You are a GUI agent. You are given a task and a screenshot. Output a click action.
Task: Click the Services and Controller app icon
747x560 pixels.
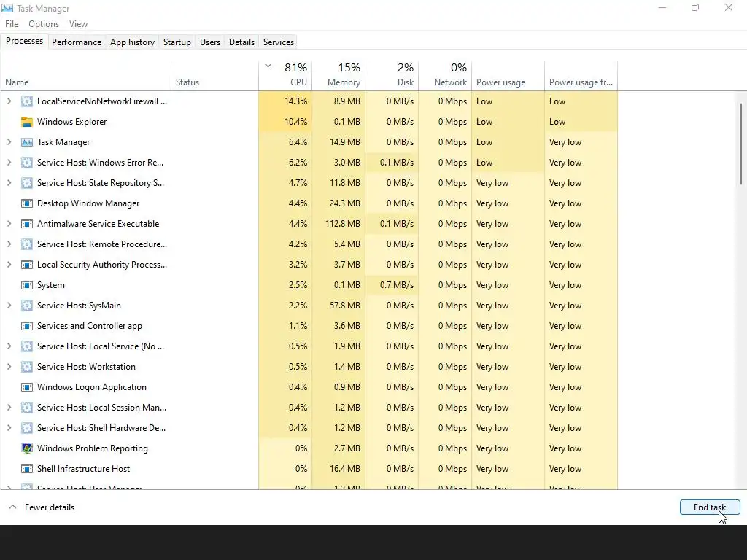27,326
